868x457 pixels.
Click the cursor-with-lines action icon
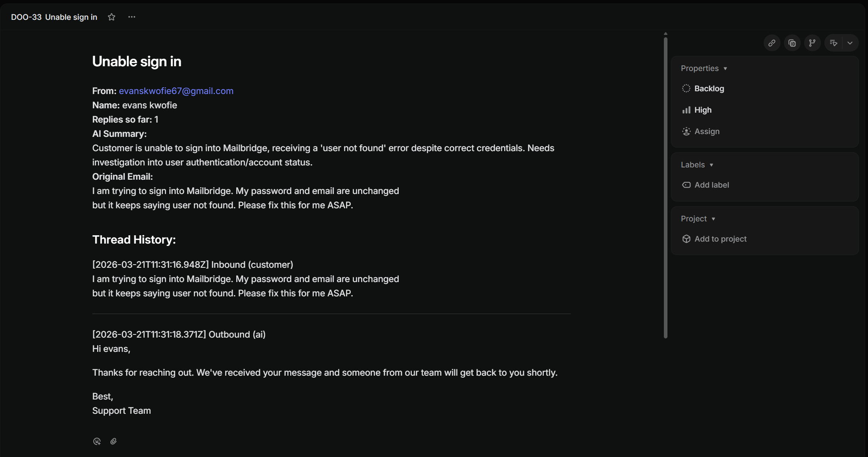tap(834, 43)
